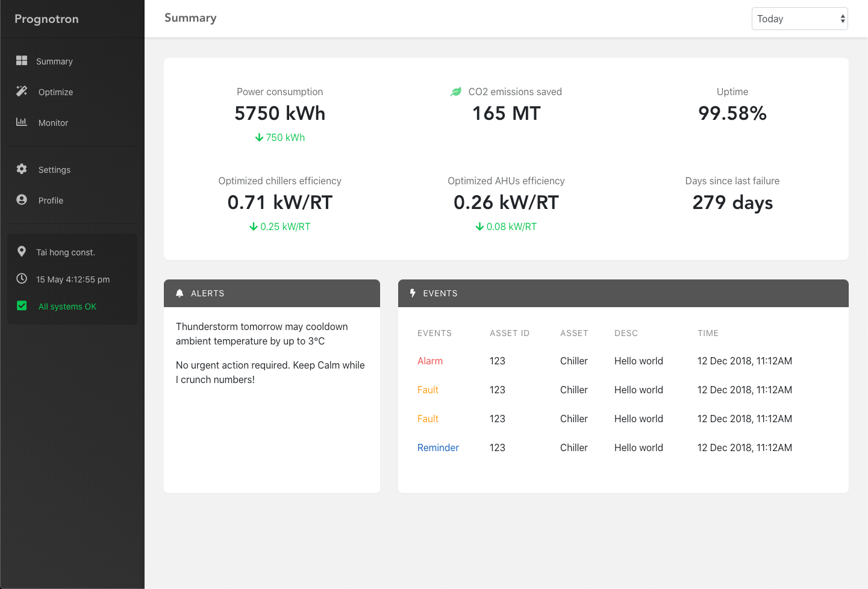Screen dimensions: 868x589
Task: Click the Profile user circle icon
Action: [22, 199]
